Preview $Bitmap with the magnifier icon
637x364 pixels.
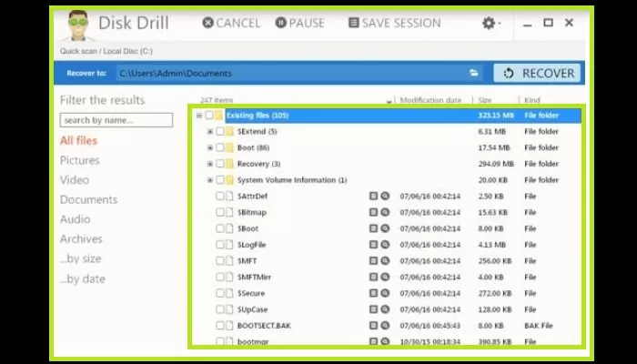(385, 212)
